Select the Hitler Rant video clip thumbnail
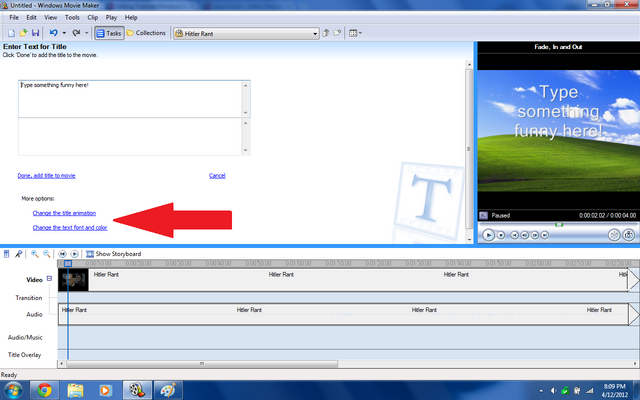The width and height of the screenshot is (640, 400). (73, 280)
